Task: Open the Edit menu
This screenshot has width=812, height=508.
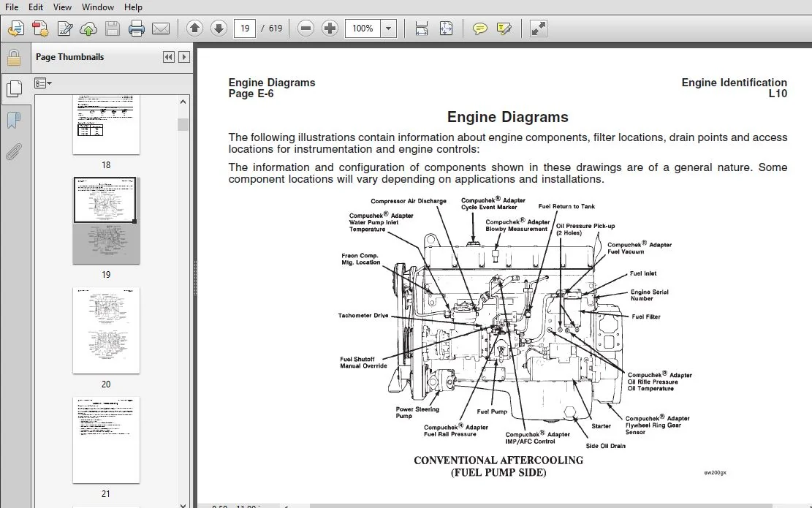Action: click(x=36, y=7)
